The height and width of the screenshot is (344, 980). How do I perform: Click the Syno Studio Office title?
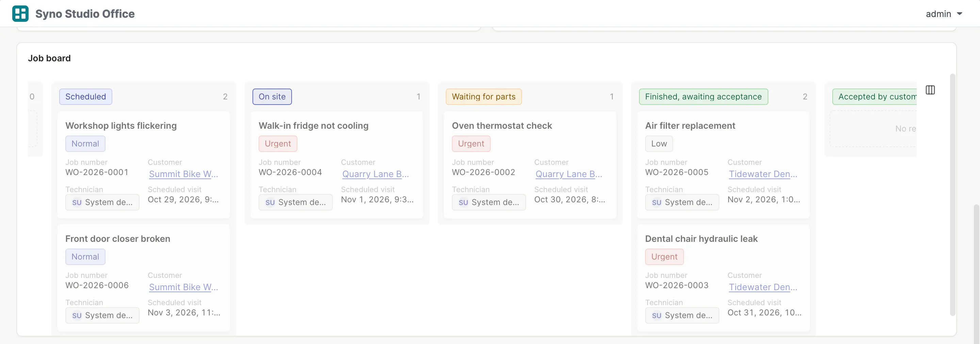tap(85, 14)
